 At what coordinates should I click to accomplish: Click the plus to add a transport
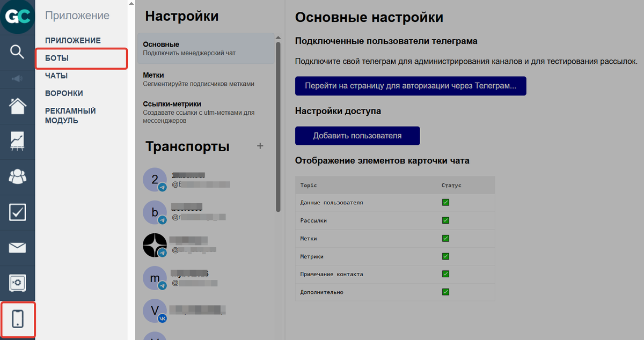click(260, 145)
